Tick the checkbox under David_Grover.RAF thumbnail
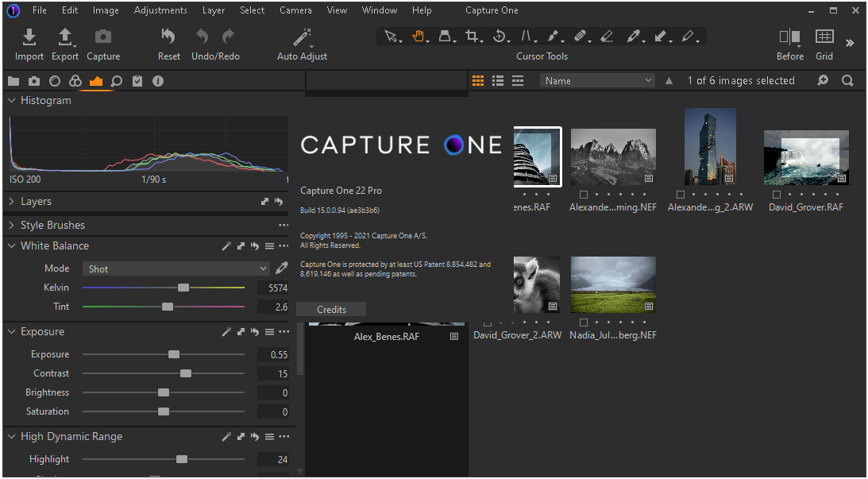 (x=777, y=195)
